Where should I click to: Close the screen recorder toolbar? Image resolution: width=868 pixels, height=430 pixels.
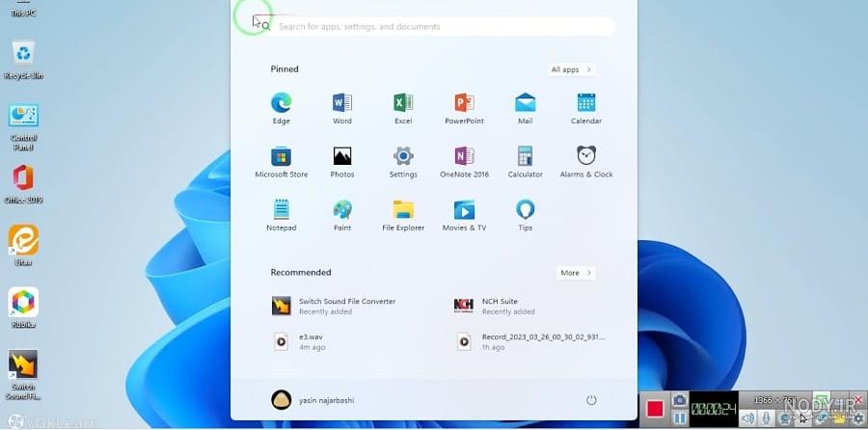[x=859, y=399]
